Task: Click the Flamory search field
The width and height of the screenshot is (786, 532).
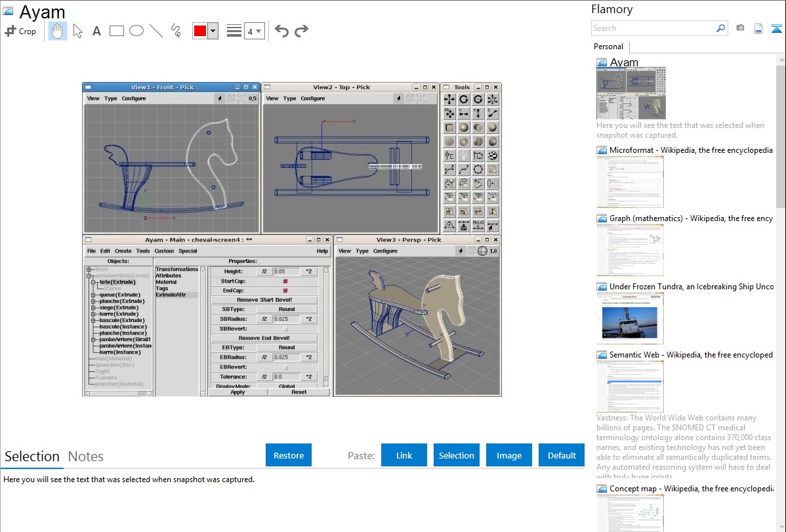Action: pyautogui.click(x=653, y=28)
